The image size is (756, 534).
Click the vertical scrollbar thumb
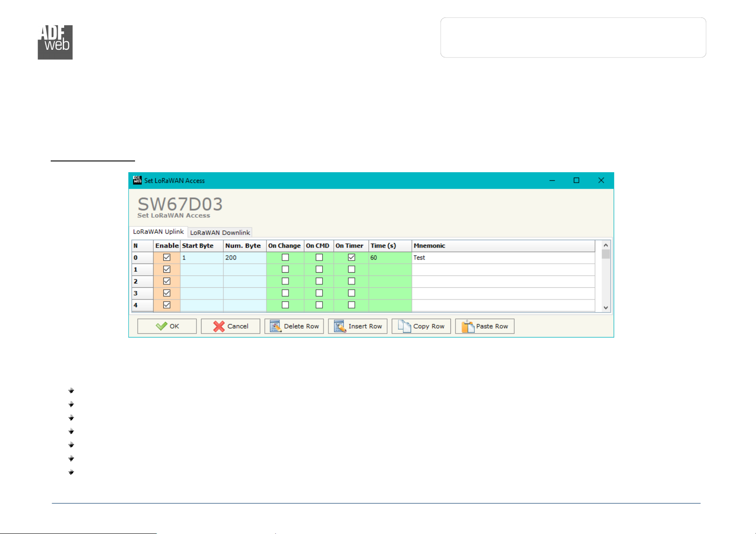tap(606, 254)
